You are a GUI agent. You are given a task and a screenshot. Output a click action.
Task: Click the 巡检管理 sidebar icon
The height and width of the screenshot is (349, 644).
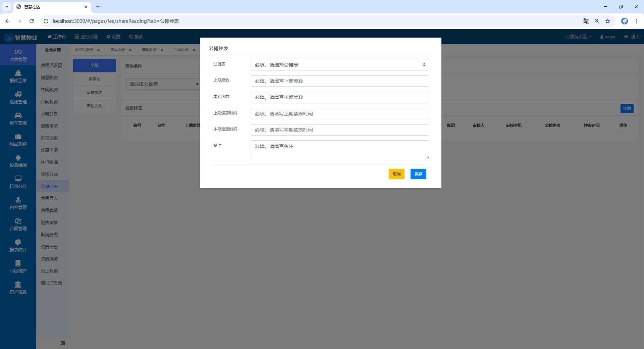click(x=18, y=94)
